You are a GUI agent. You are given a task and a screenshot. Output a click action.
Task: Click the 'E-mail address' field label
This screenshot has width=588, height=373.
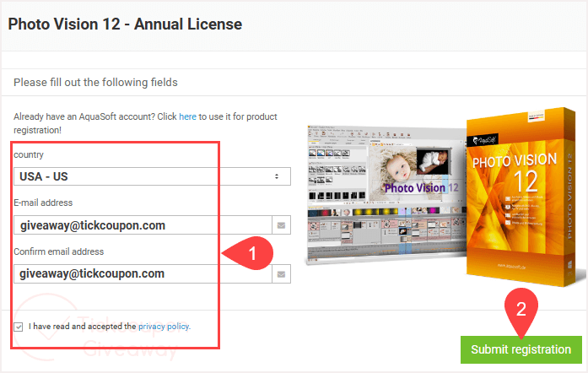[x=43, y=203]
